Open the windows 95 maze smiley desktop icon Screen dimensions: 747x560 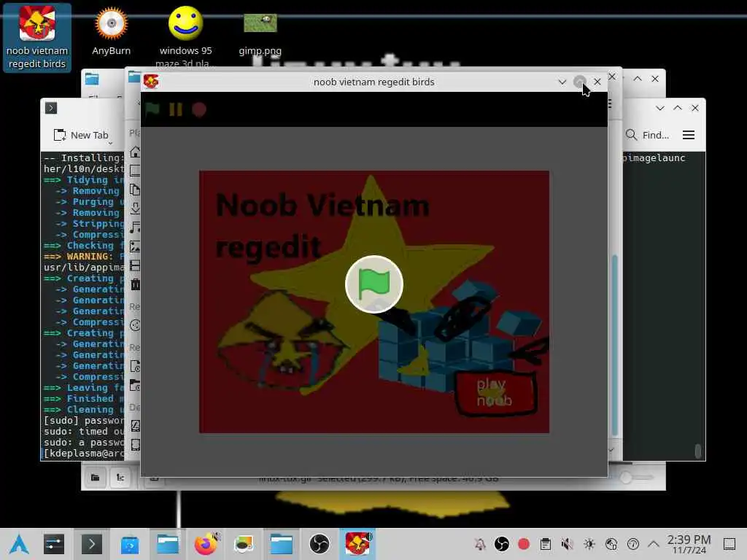tap(185, 36)
